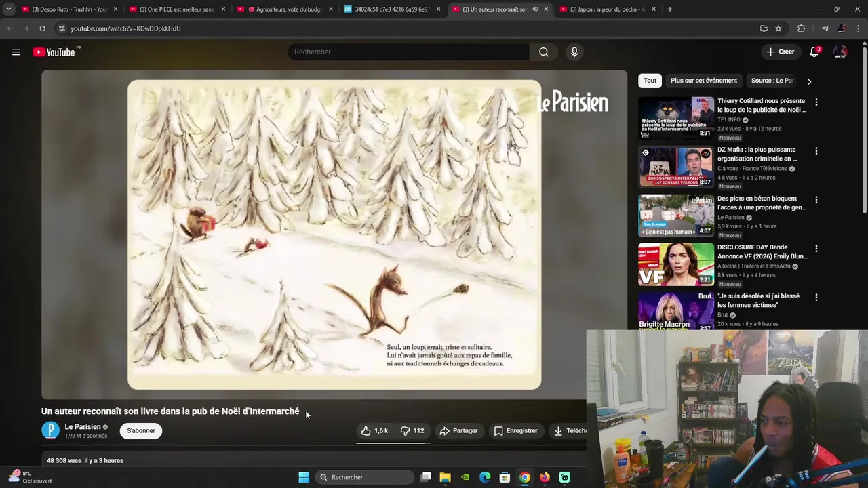Click the Chrome address bar URL

click(x=125, y=28)
